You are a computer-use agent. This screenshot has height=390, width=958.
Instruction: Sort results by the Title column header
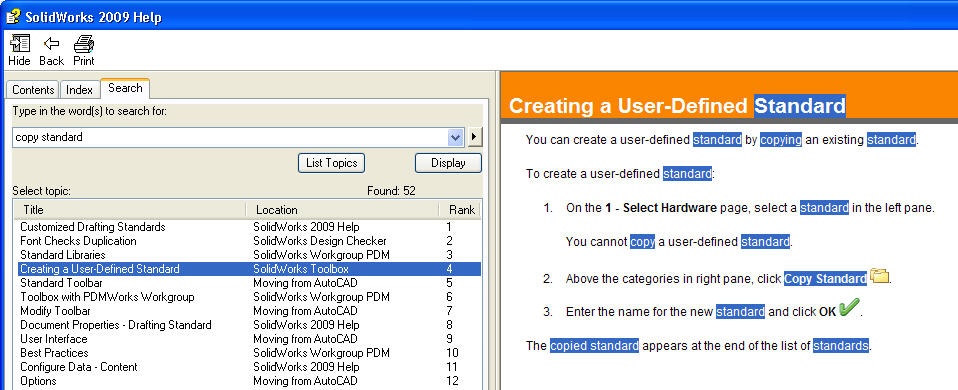pyautogui.click(x=130, y=210)
